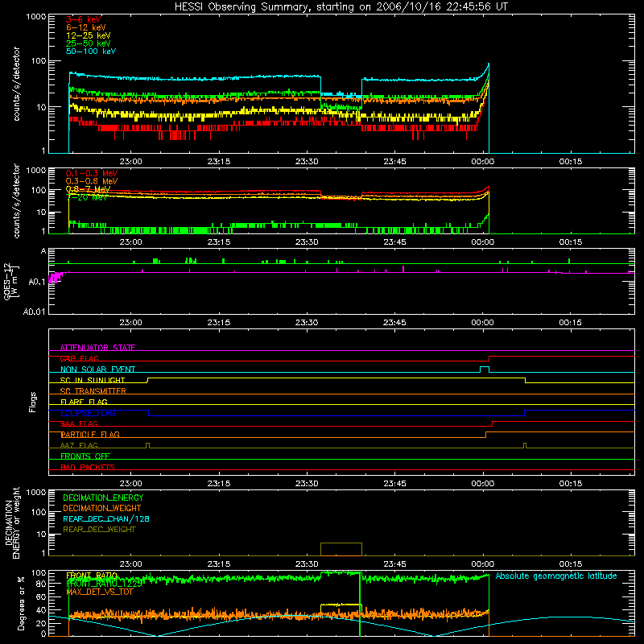
Task: Select the "GAP_FLAG" flag label
Action: tap(79, 358)
